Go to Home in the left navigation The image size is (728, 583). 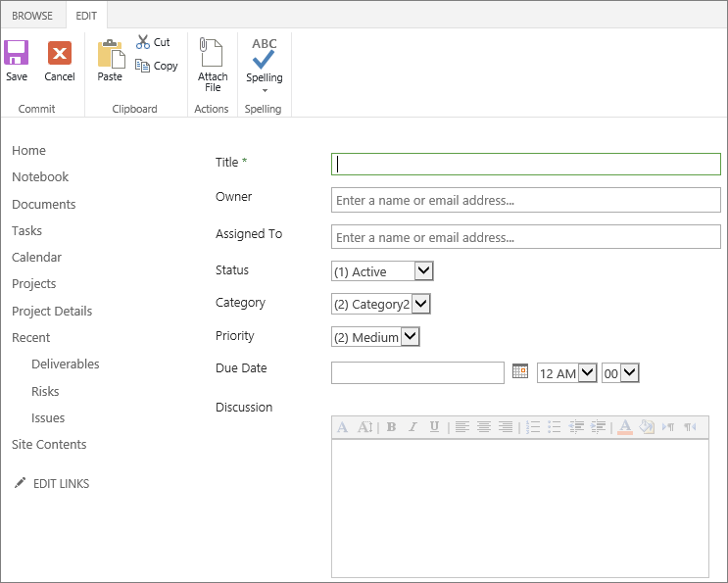pos(28,150)
